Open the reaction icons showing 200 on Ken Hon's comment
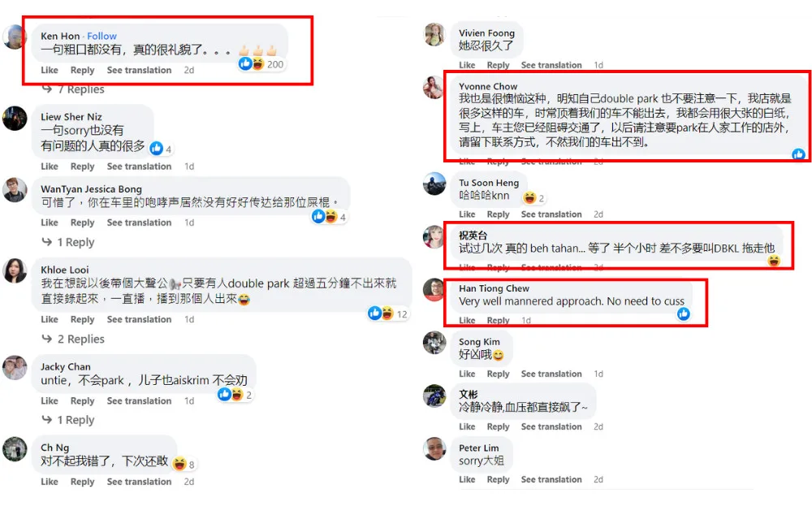The image size is (812, 506). (261, 63)
